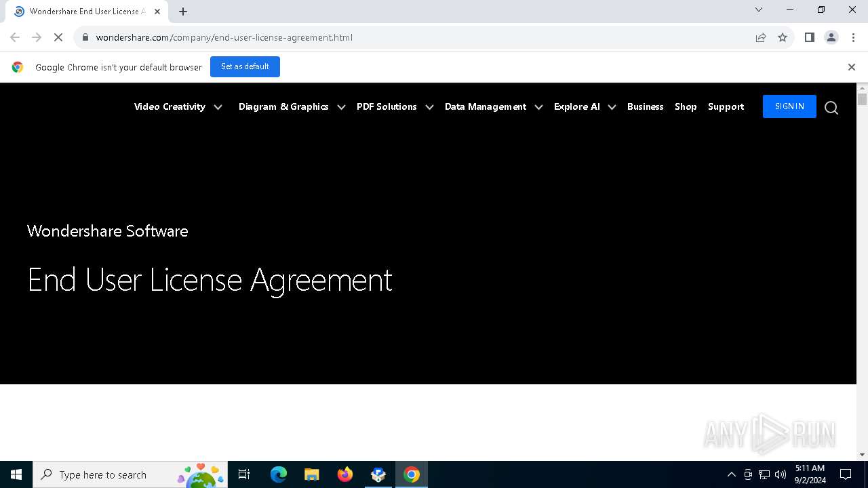This screenshot has height=488, width=868.
Task: Open a new tab with plus button
Action: point(183,12)
